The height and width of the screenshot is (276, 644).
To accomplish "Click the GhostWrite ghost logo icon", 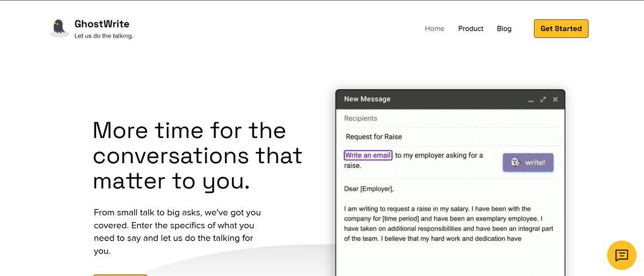I will (x=59, y=28).
